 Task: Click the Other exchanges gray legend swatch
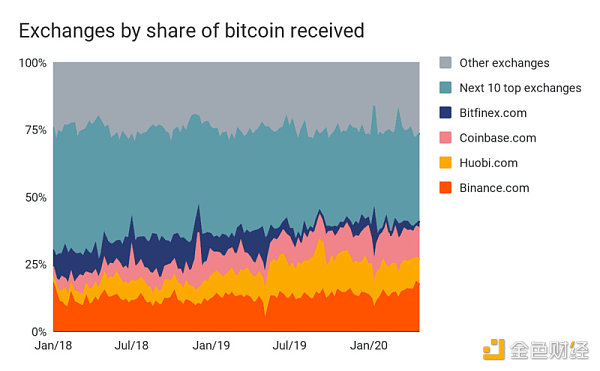[x=445, y=62]
